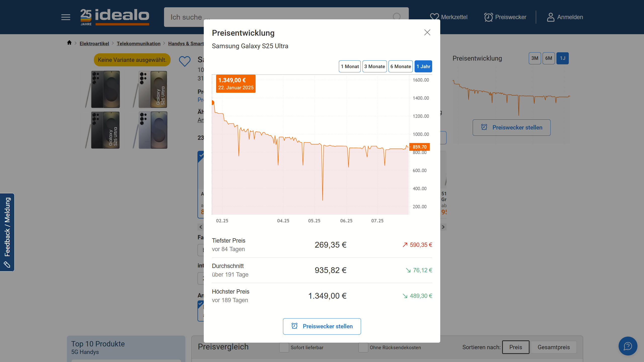
Task: Select the Gesamtpreis sort option
Action: 553,347
